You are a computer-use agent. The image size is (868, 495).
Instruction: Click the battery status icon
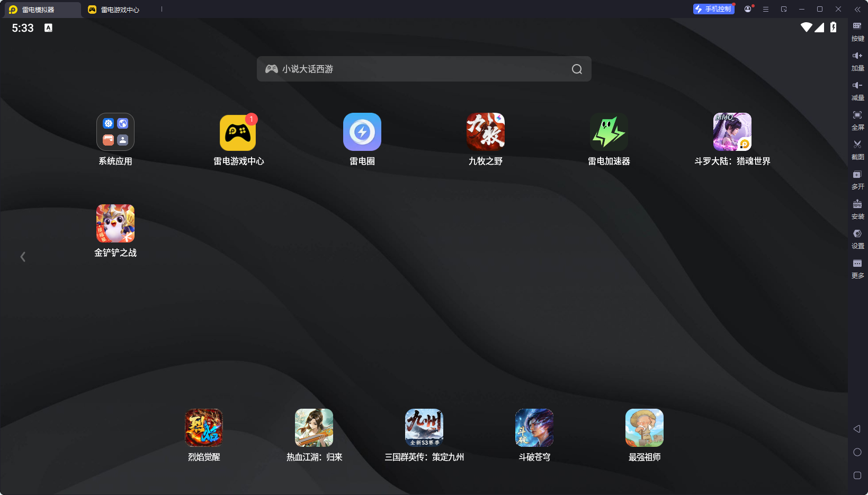(834, 27)
